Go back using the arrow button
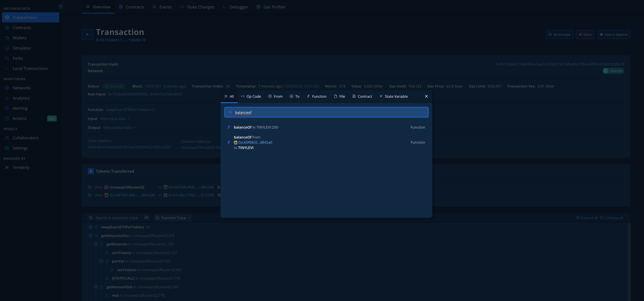644x301 pixels. coord(87,35)
